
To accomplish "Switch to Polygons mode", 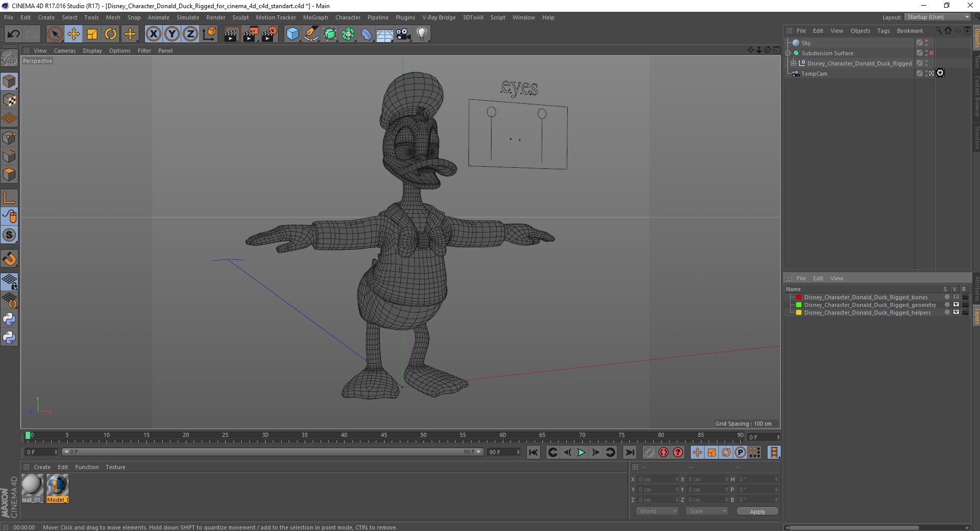I will pos(9,174).
